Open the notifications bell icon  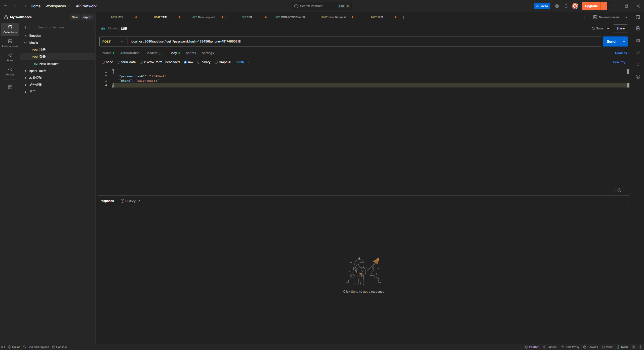(566, 6)
